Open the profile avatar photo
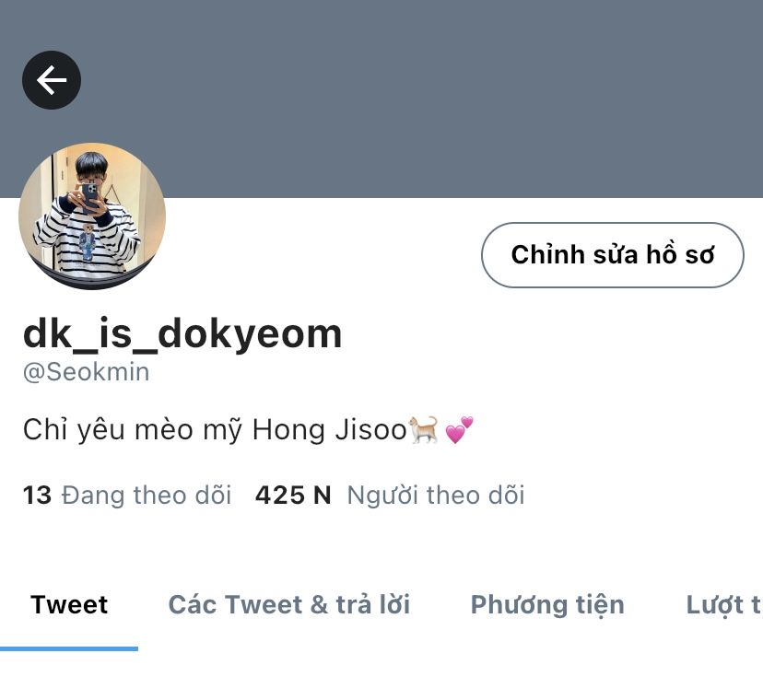Screen dimensions: 763x700 [x=92, y=216]
